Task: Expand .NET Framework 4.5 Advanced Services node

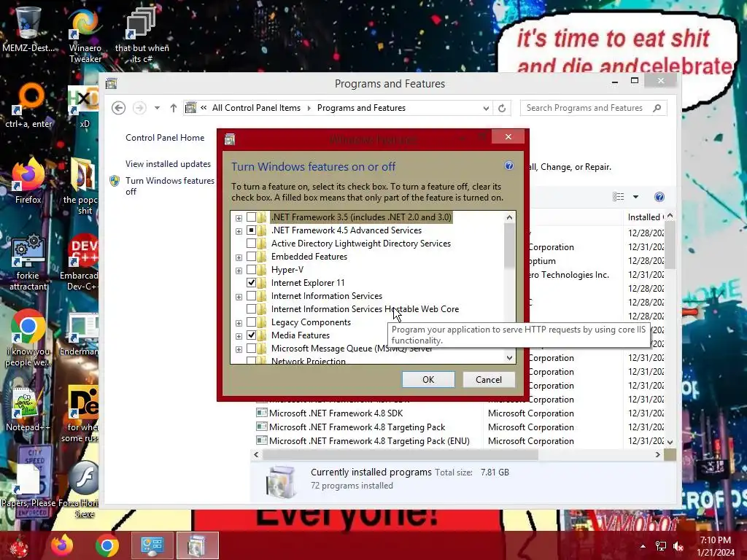Action: [239, 231]
